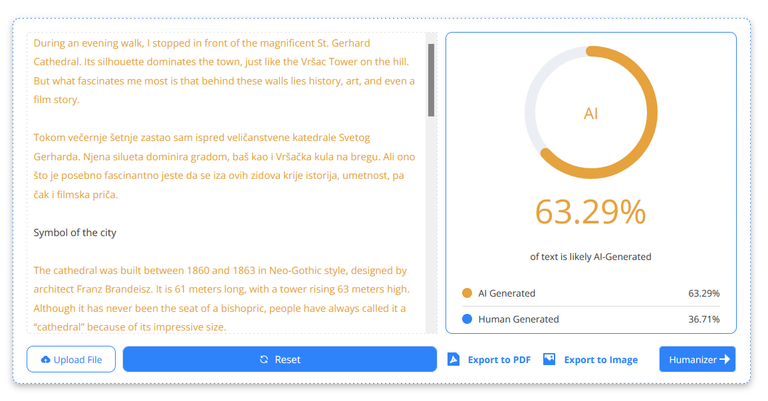
Task: Click the AI label inside donut chart
Action: (590, 114)
